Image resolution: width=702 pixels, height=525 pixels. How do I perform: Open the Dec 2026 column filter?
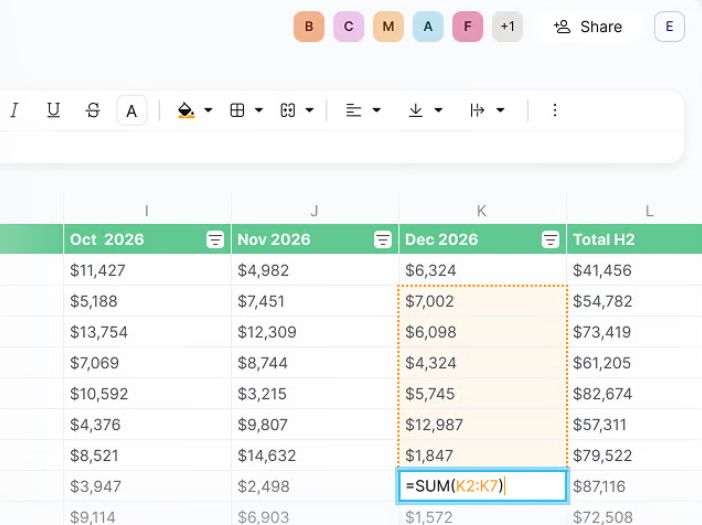pyautogui.click(x=549, y=240)
